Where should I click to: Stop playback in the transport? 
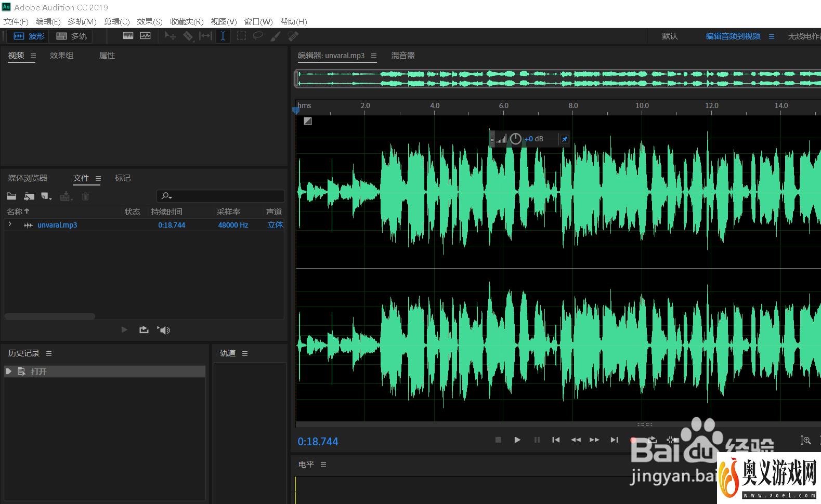pyautogui.click(x=498, y=440)
